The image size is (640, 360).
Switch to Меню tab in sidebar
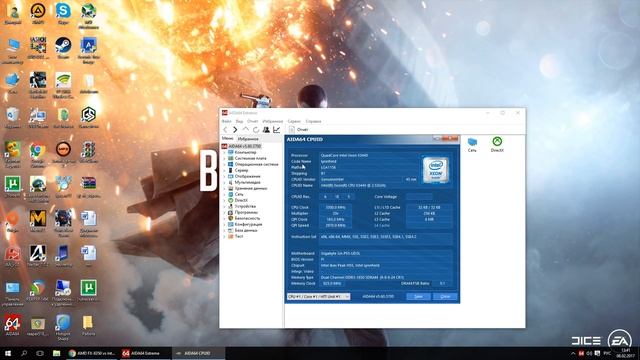(x=227, y=138)
